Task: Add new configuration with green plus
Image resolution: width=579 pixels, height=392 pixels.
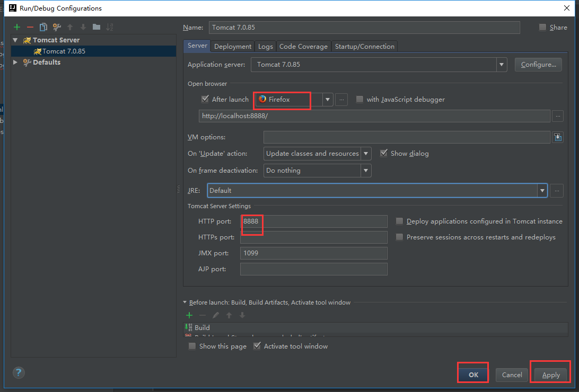Action: point(17,27)
